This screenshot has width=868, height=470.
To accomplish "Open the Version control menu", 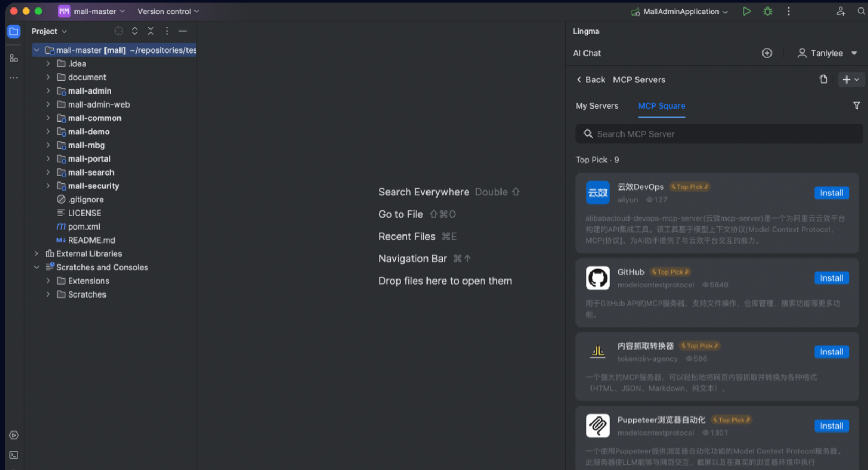I will 168,11.
